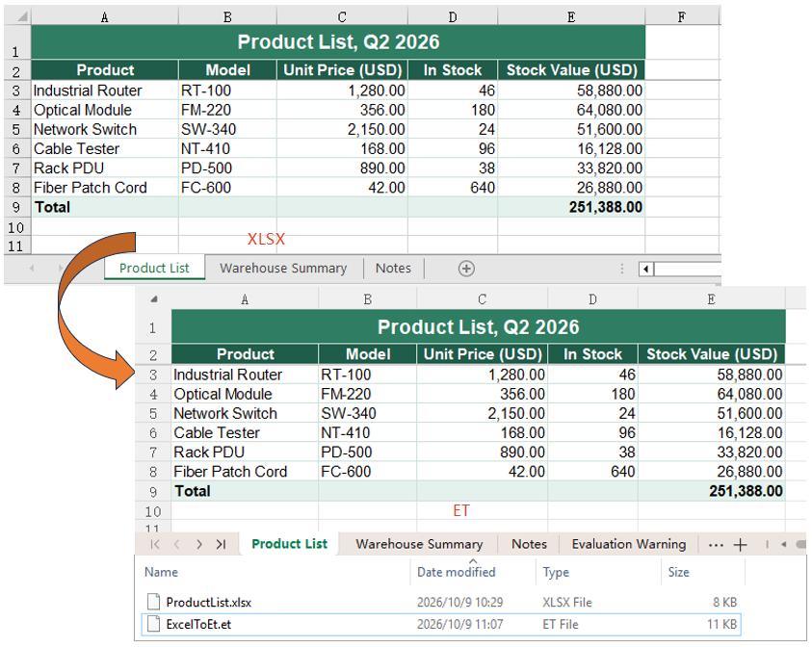812x647 pixels.
Task: Switch to Warehouse Summary tab in XLSX window
Action: coord(283,268)
